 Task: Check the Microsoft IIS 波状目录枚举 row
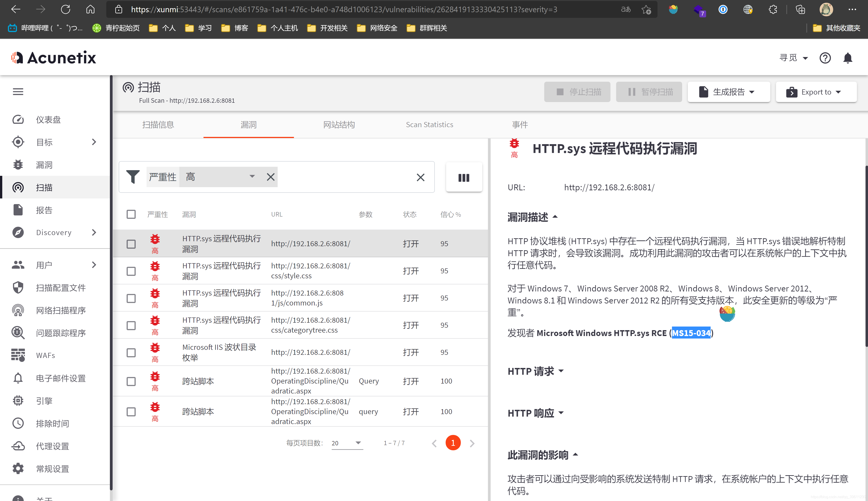[131, 353]
